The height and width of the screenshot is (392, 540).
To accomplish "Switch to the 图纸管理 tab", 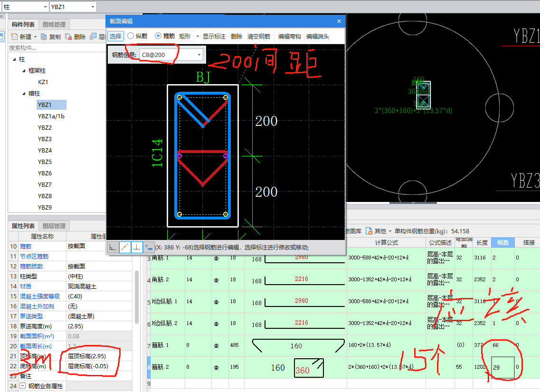I will [54, 24].
